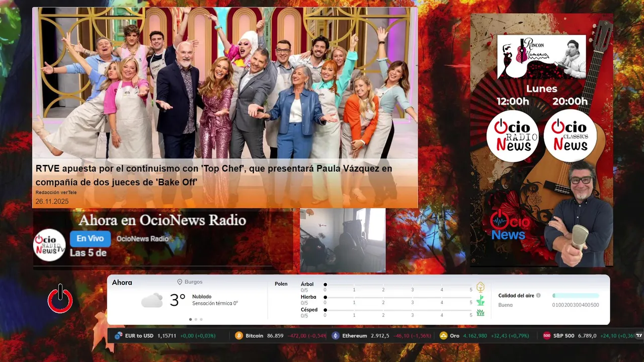Open the RTVE Top Chef news headline
The image size is (644, 362).
pos(214,175)
